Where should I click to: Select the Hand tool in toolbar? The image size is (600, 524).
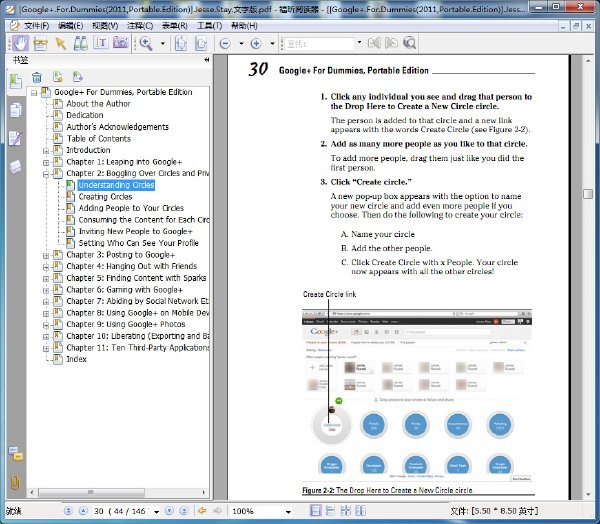[20, 43]
